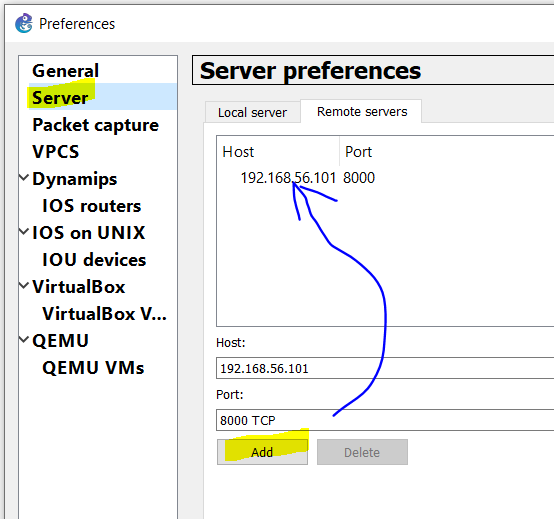The height and width of the screenshot is (519, 554).
Task: Collapse the IOS on UNIX node
Action: [24, 231]
